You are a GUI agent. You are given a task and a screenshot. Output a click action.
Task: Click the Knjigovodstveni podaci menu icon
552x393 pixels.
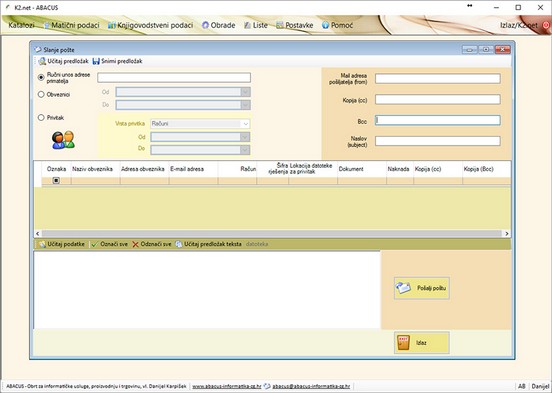(x=112, y=25)
